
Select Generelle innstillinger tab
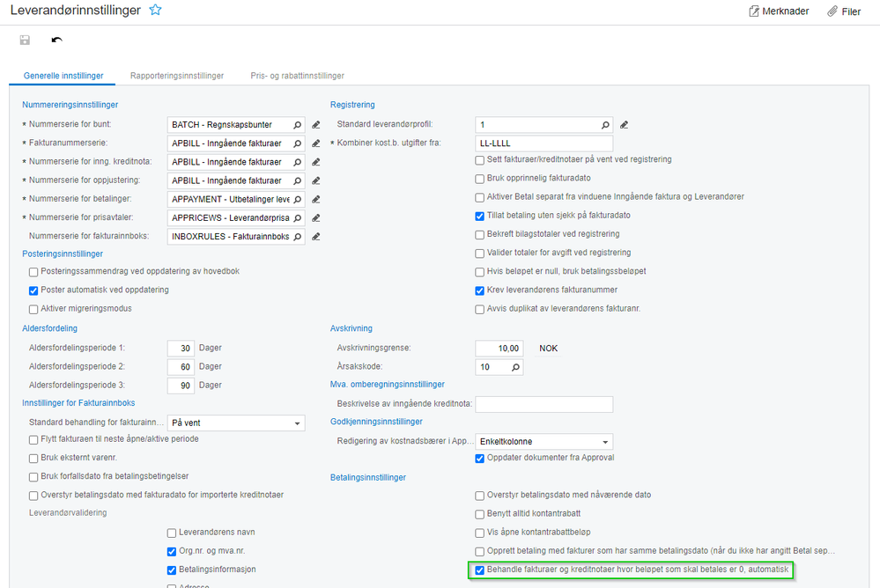[x=63, y=76]
